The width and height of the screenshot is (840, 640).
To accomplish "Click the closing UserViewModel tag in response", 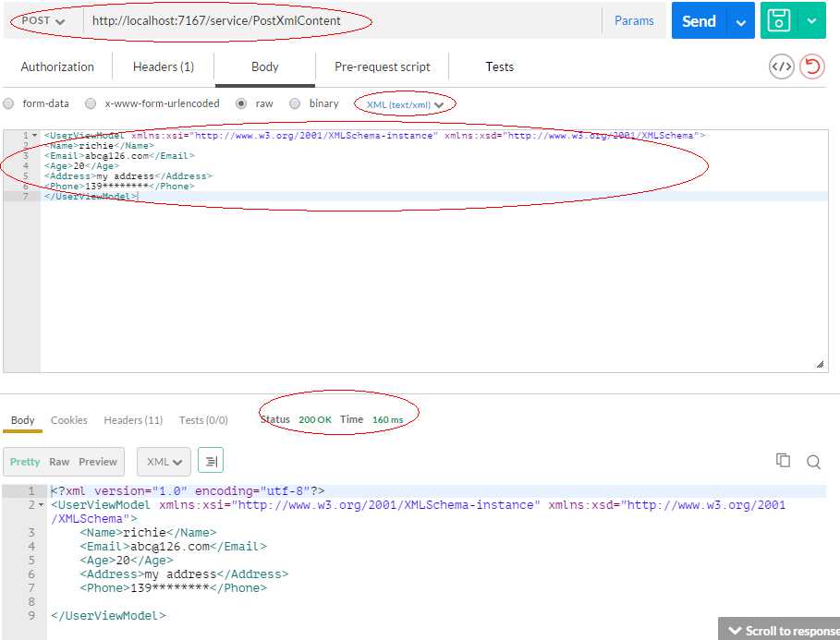I will (x=108, y=616).
